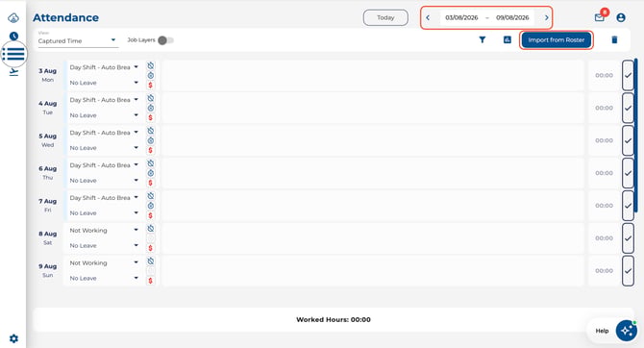Click the red dollar icon for 7 Aug
The width and height of the screenshot is (644, 348).
[x=150, y=215]
